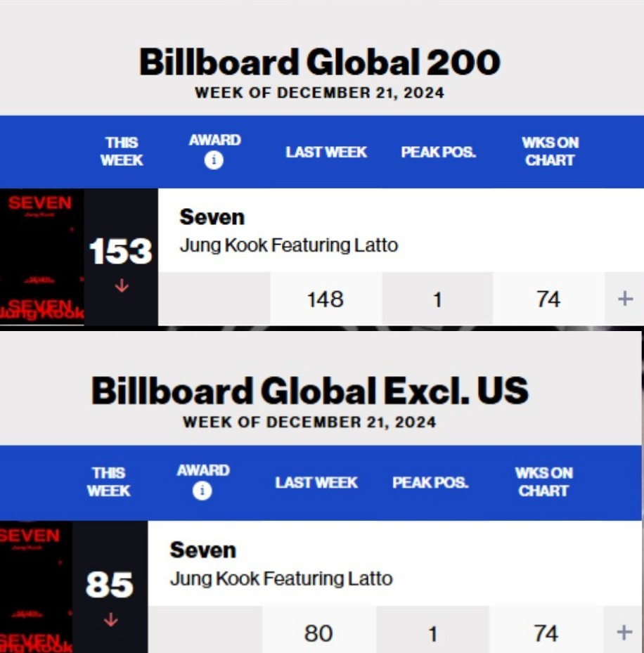Image resolution: width=644 pixels, height=653 pixels.
Task: Click the red down arrow below rank 153
Action: coord(122,286)
